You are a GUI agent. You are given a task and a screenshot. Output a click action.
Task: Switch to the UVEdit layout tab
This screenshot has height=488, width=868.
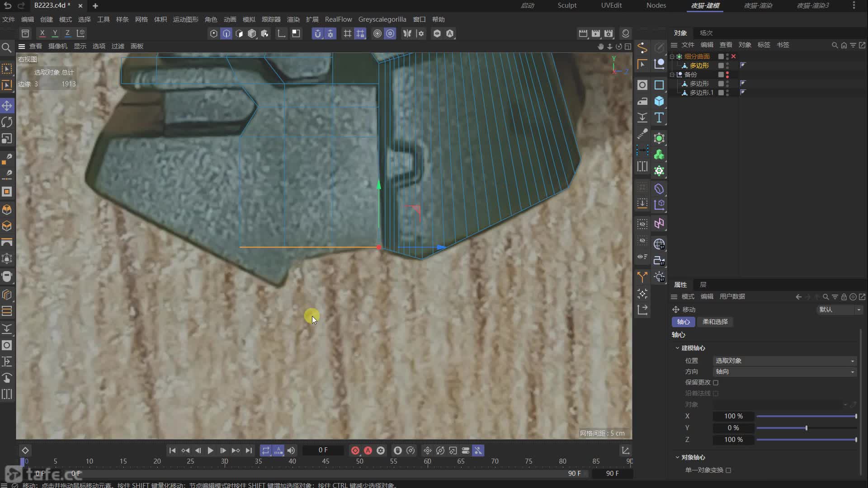click(x=611, y=5)
